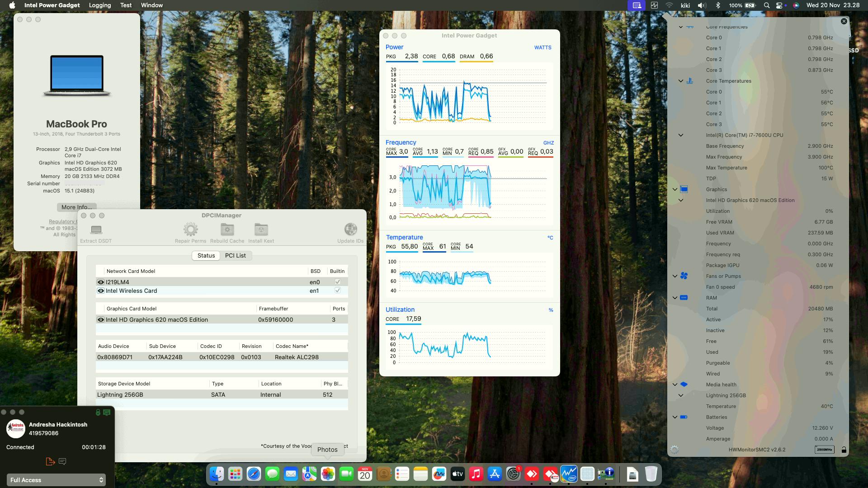Image resolution: width=868 pixels, height=488 pixels.
Task: Collapse the Graphics section in HWMonitorSMC2
Action: coord(675,189)
